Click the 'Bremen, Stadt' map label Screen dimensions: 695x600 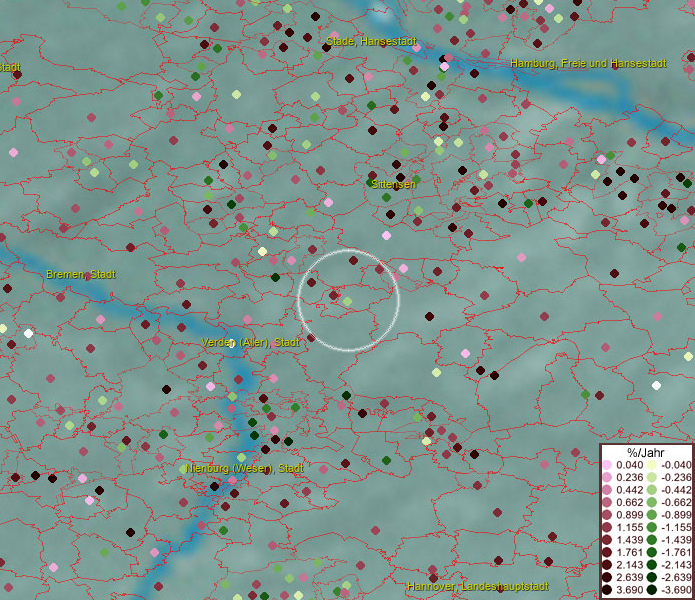point(81,274)
